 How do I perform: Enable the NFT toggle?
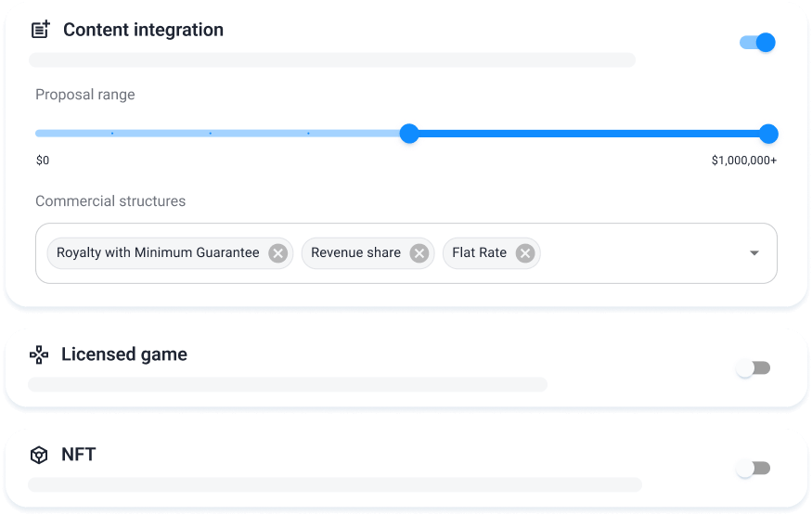click(x=754, y=469)
